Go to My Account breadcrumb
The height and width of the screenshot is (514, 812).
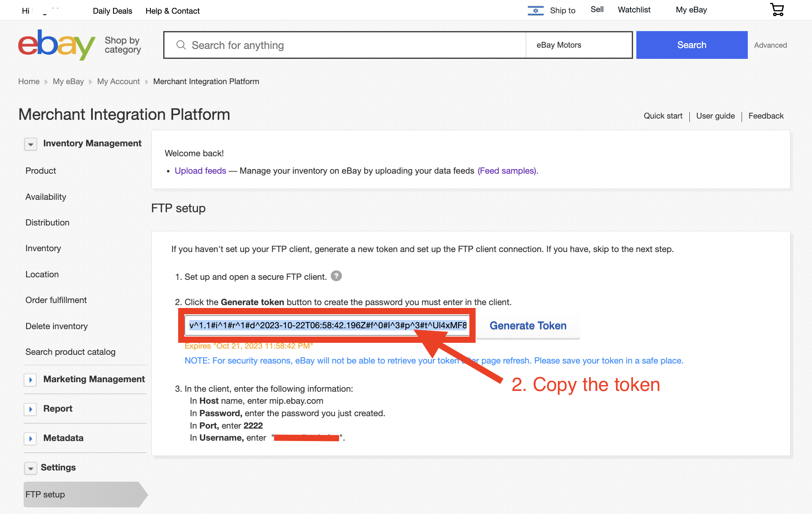(x=118, y=82)
